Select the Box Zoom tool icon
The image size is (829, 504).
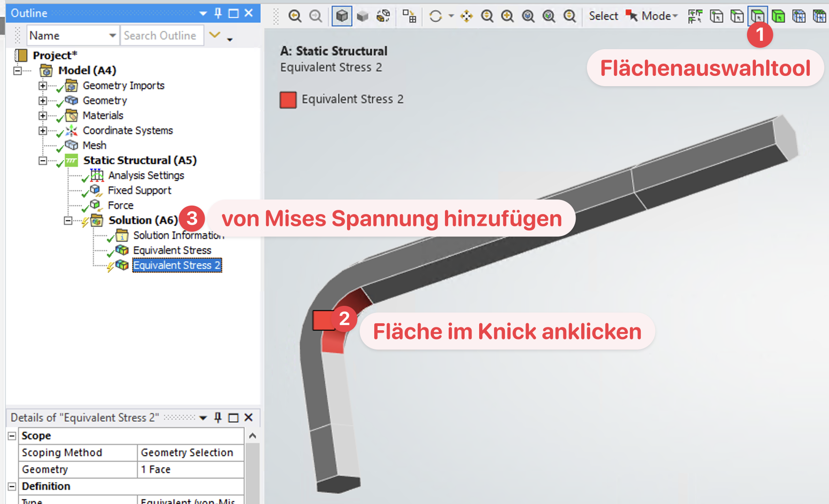(508, 16)
